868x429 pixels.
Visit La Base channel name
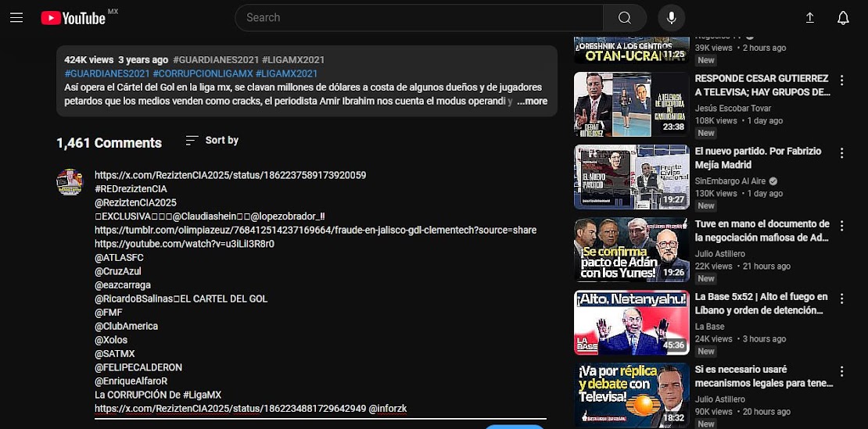pos(710,327)
